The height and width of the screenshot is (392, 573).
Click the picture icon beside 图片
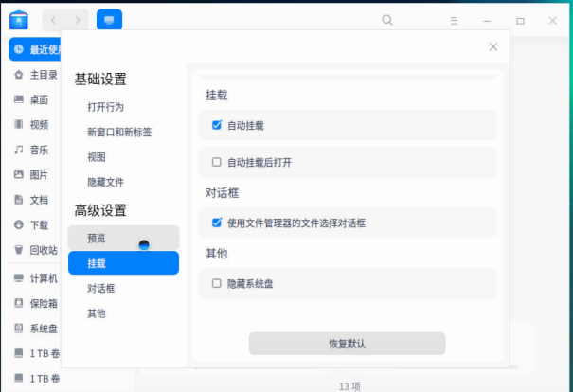click(19, 174)
